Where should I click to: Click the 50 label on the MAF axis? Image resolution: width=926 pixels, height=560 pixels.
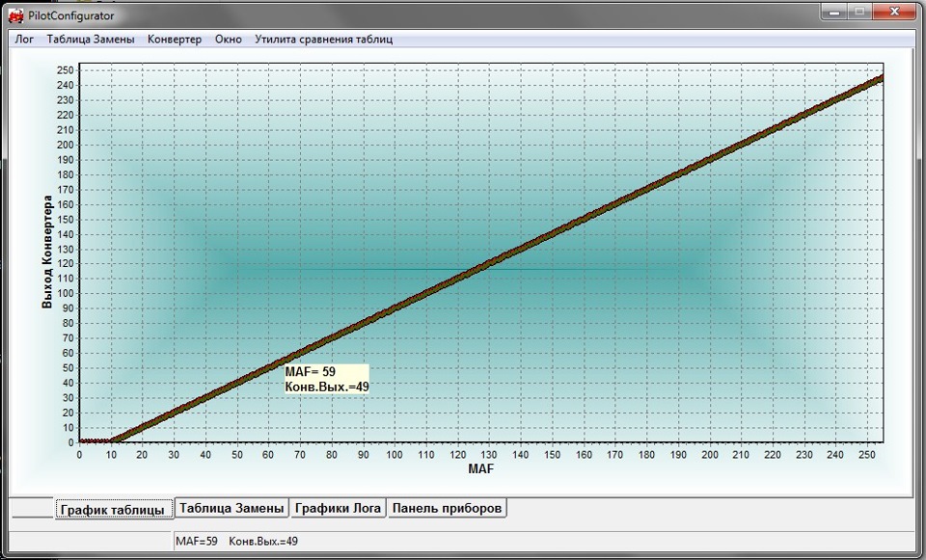tap(237, 455)
